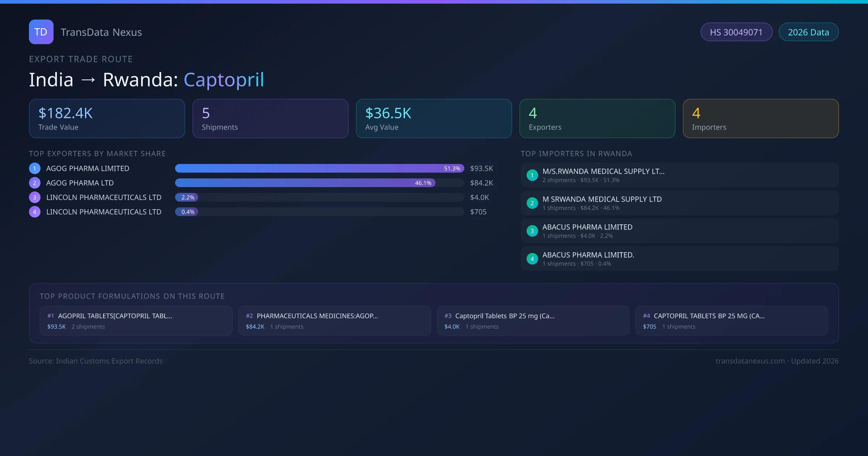
Task: Click purple rank 4 exporter badge
Action: coord(35,212)
